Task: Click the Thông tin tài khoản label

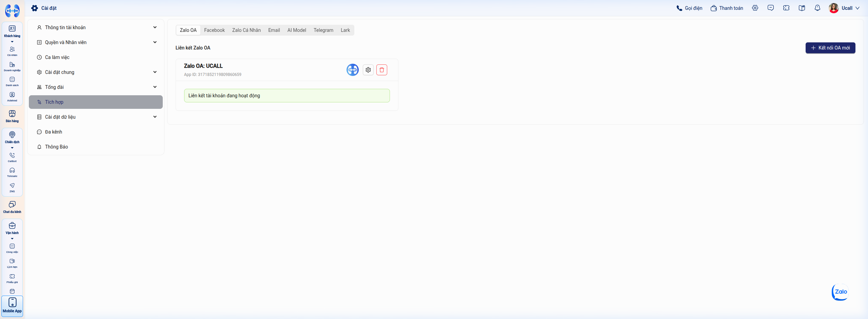Action: (x=65, y=27)
